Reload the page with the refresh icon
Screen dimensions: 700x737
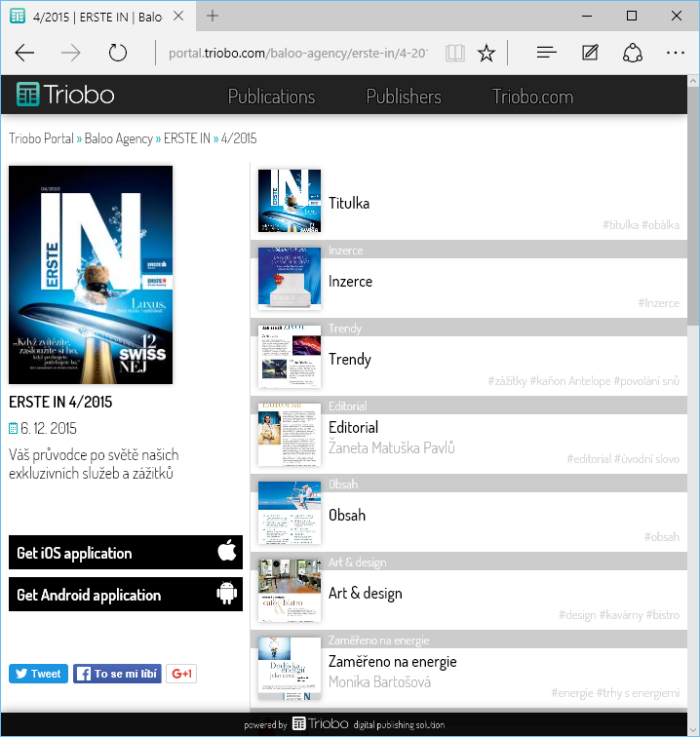[118, 53]
